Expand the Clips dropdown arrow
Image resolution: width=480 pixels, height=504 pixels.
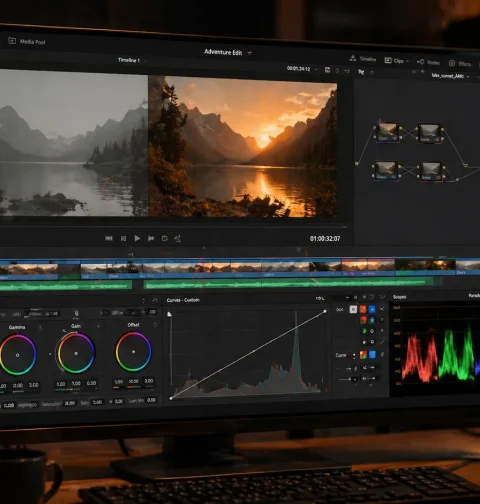pyautogui.click(x=407, y=61)
